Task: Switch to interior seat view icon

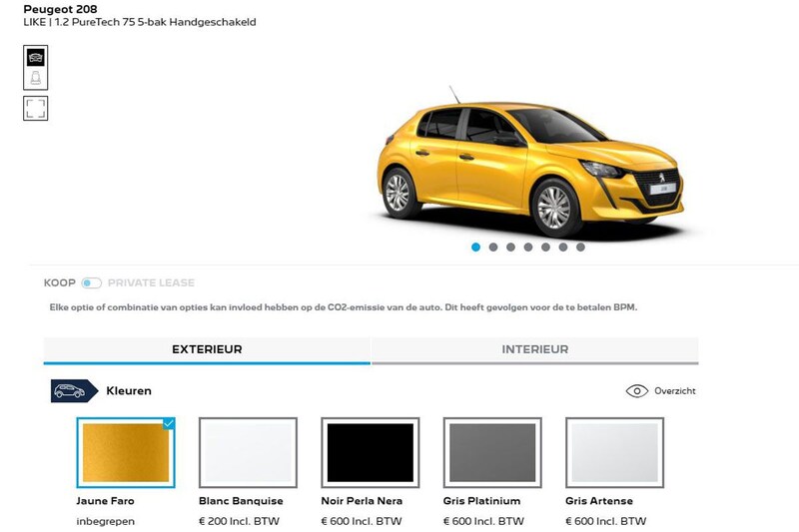Action: tap(35, 78)
